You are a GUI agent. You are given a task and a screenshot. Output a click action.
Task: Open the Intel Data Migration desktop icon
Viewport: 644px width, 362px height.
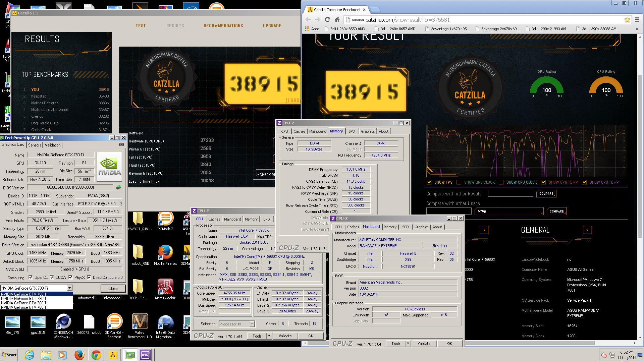coord(165,326)
